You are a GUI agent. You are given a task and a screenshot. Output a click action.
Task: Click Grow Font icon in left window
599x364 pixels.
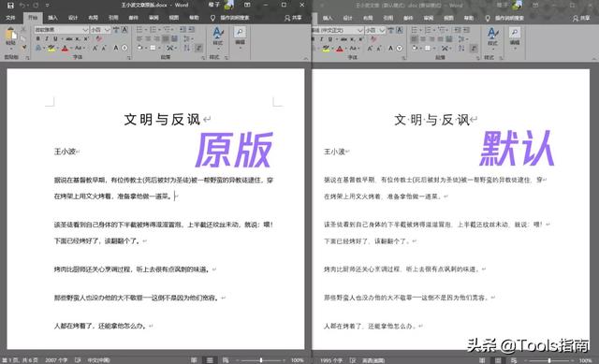coord(95,48)
